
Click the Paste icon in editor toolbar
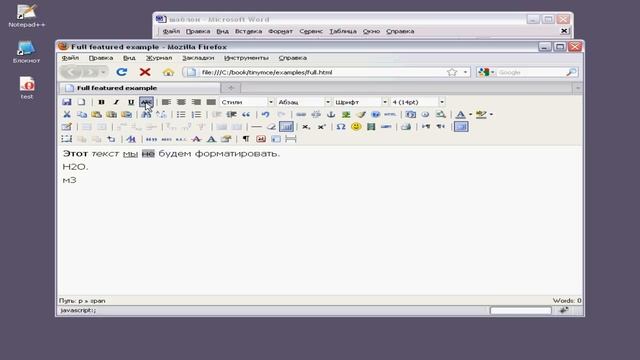[x=96, y=114]
